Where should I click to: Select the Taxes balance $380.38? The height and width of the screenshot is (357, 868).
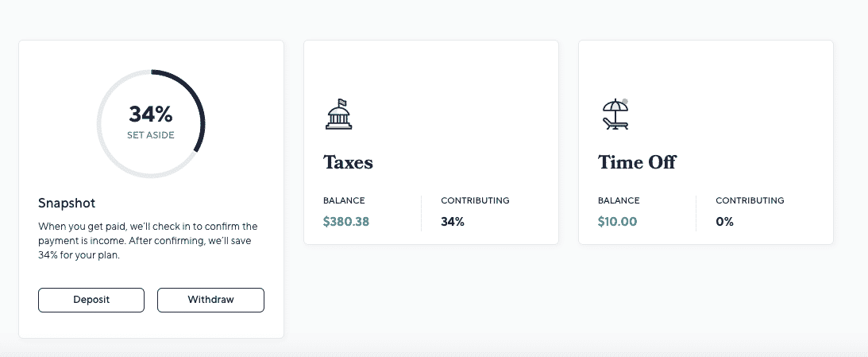(x=346, y=222)
